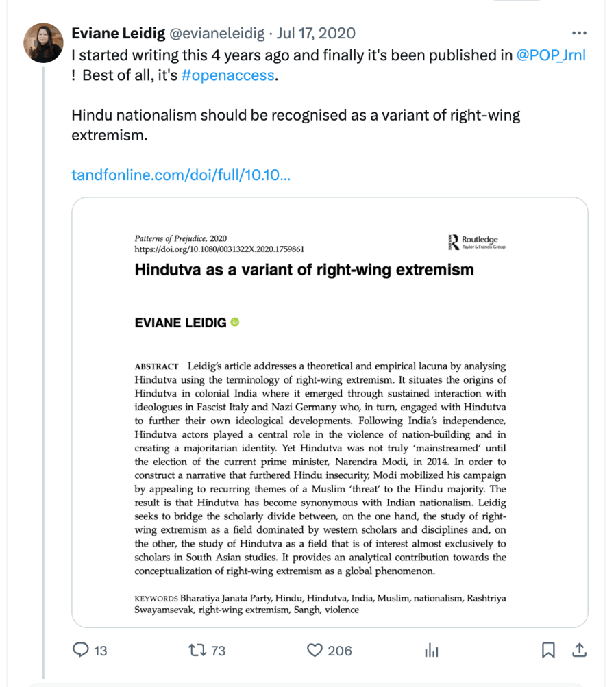The image size is (616, 687).
Task: Open the tweet analytics bar chart icon
Action: (432, 650)
